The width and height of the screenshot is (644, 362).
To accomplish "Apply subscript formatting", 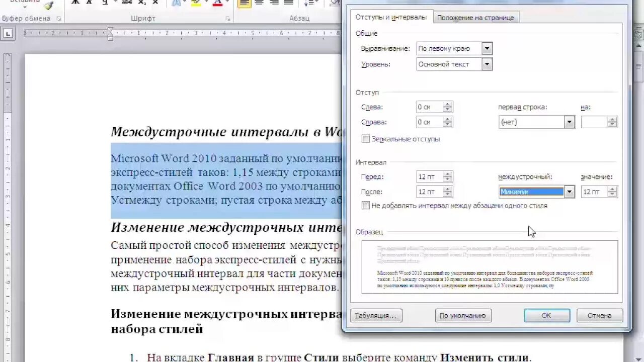I will pyautogui.click(x=142, y=3).
